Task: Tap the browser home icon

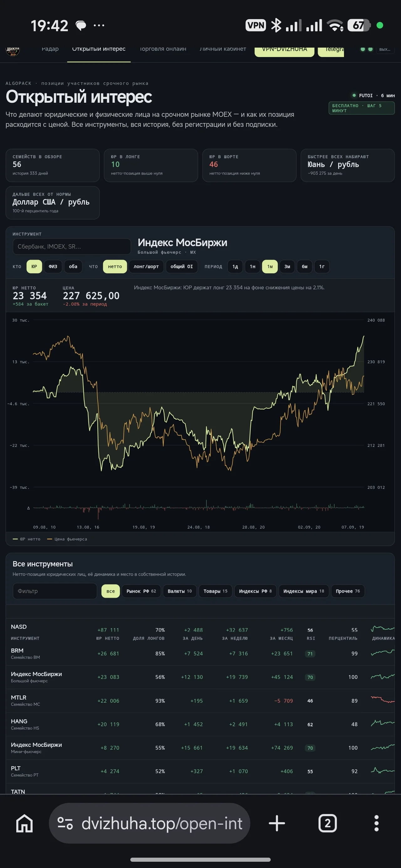Action: pos(25,823)
